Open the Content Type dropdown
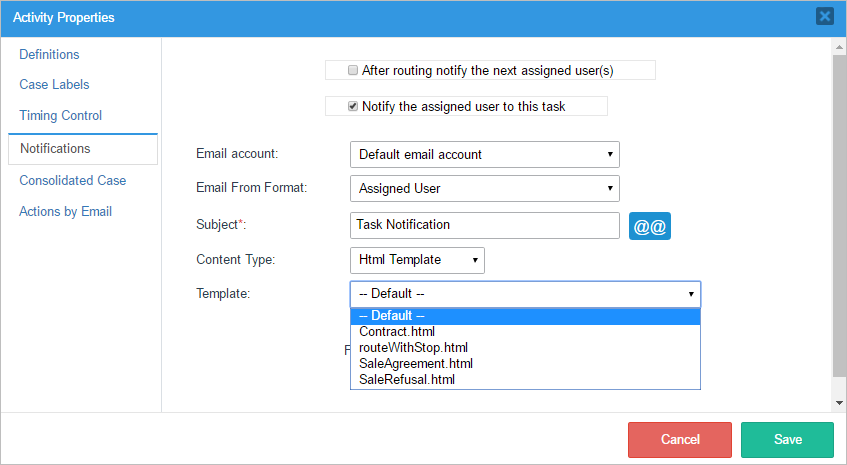This screenshot has width=847, height=465. (x=417, y=260)
